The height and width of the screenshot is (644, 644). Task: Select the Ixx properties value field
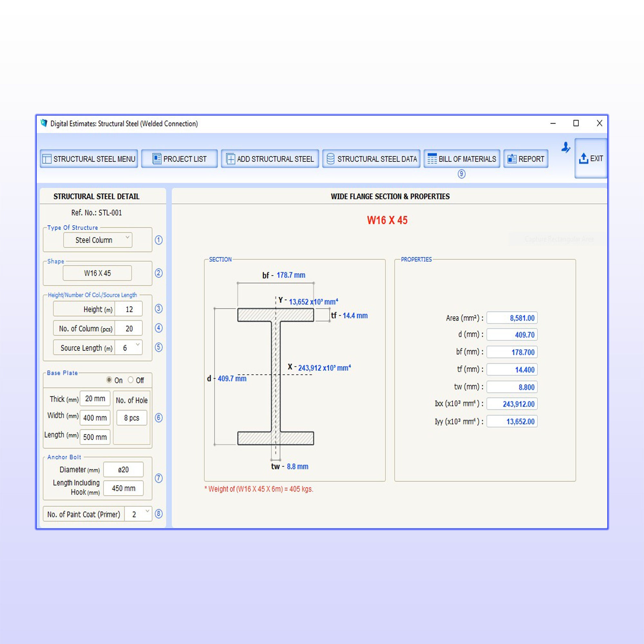click(512, 404)
